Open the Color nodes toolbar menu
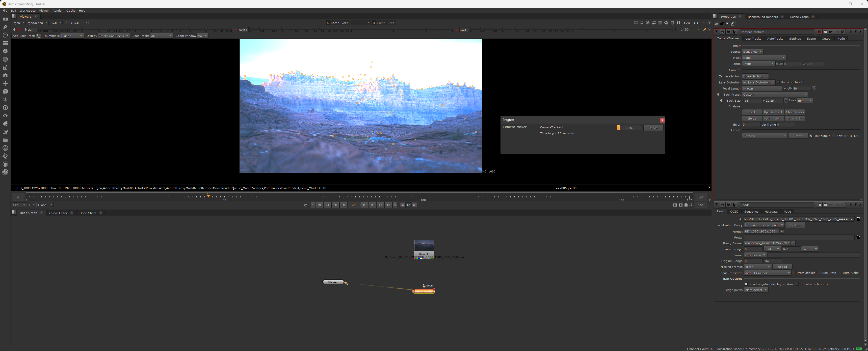The image size is (868, 351). 5,51
